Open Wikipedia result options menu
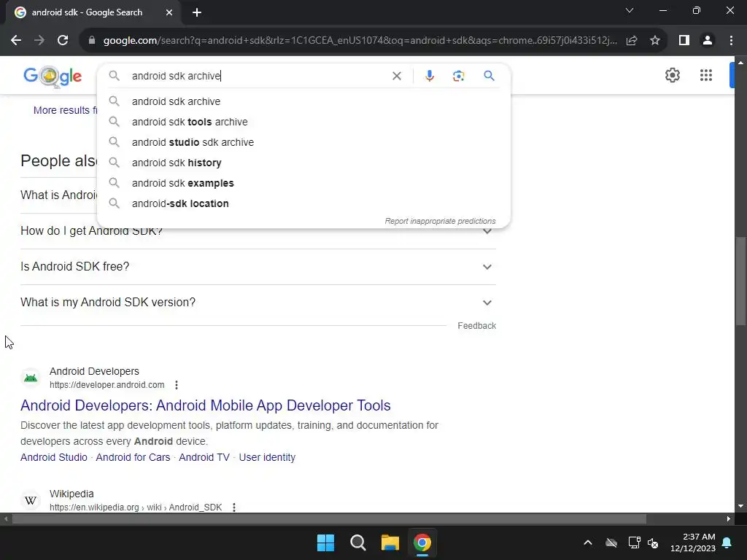Viewport: 747px width, 560px height. (234, 507)
